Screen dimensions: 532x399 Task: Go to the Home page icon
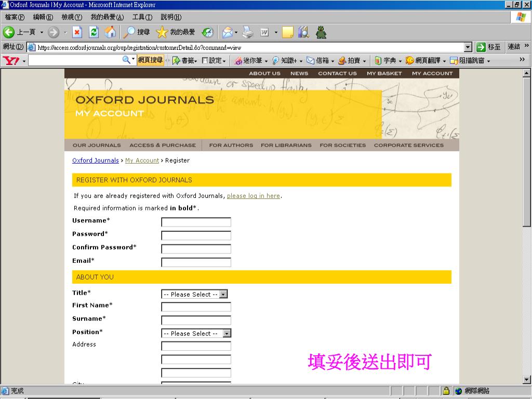pos(110,32)
